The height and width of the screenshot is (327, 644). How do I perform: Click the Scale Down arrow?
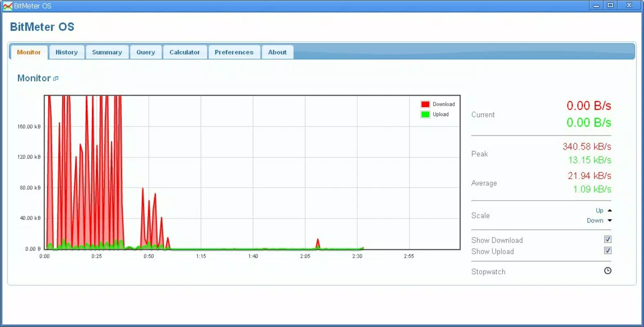[x=610, y=221]
